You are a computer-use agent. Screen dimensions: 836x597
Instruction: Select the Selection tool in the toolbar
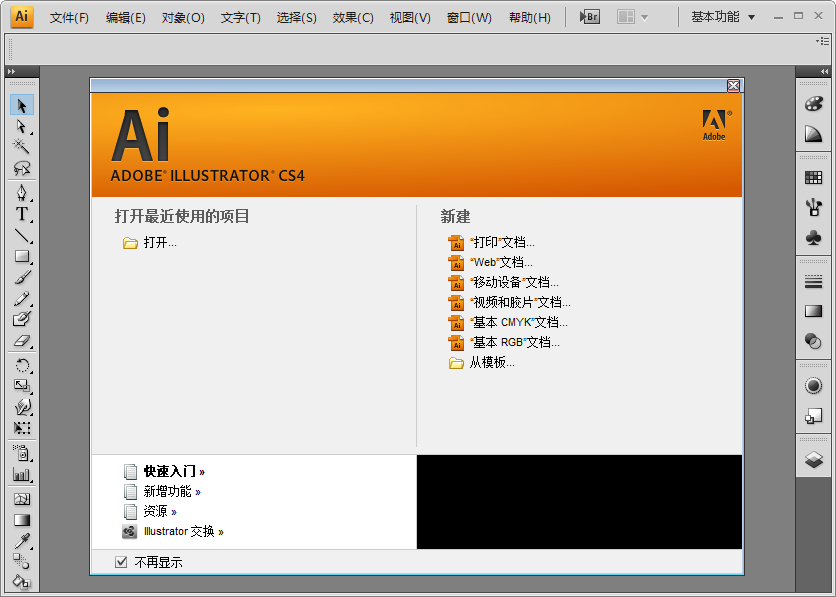pyautogui.click(x=22, y=104)
